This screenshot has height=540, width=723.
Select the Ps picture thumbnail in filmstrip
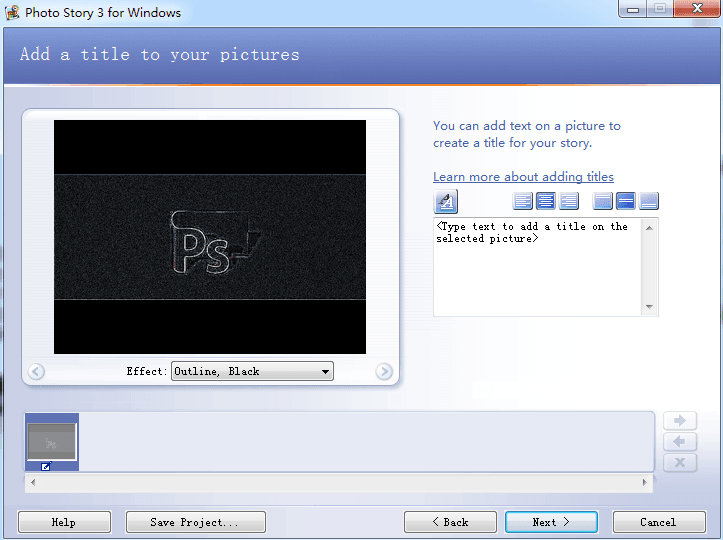pos(52,442)
